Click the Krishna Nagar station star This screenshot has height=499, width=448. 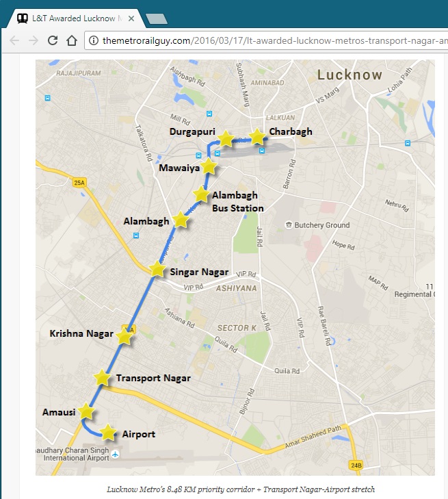(x=124, y=336)
